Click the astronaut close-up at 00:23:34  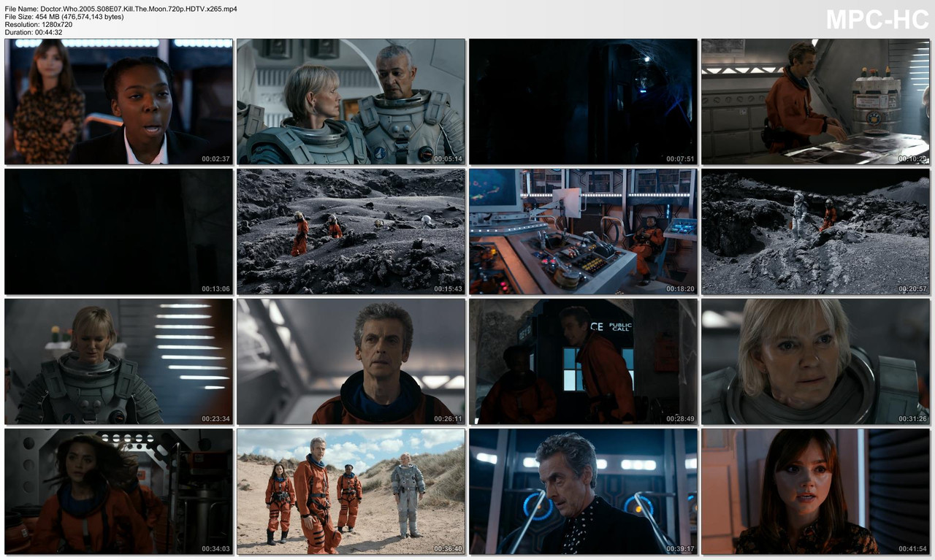pos(117,361)
